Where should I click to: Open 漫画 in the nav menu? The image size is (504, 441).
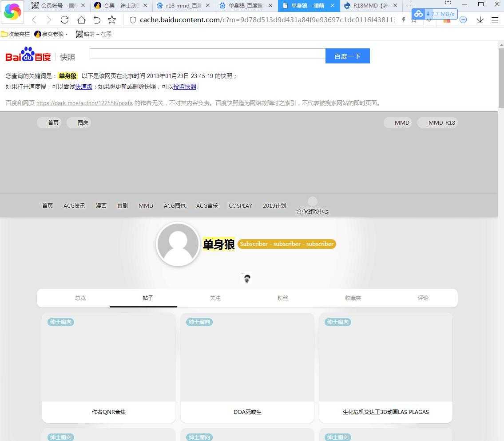101,205
